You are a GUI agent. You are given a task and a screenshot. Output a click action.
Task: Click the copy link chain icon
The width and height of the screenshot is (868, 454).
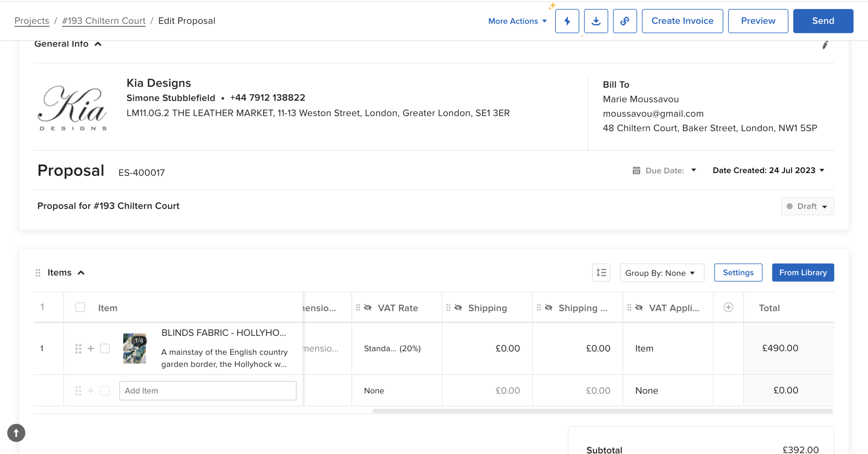[625, 21]
